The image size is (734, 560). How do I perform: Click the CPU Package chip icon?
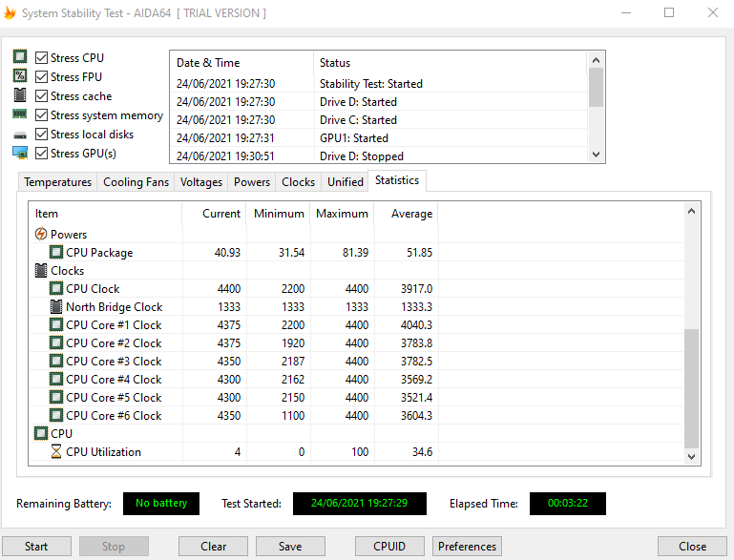point(56,252)
